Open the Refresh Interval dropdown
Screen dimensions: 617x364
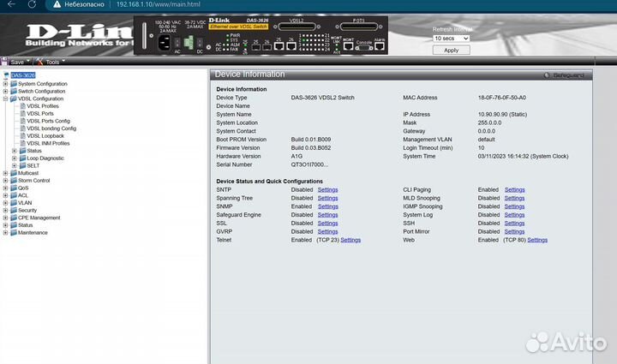click(x=451, y=39)
